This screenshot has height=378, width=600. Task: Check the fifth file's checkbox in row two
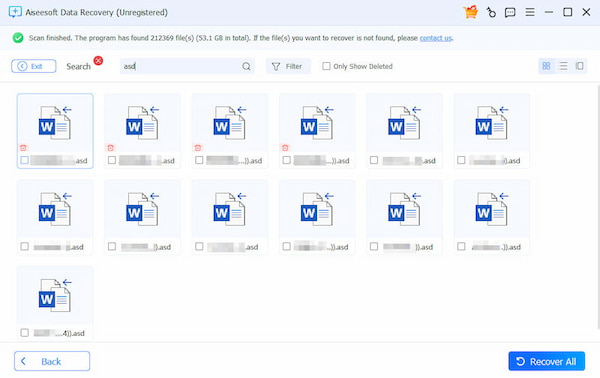coord(374,246)
